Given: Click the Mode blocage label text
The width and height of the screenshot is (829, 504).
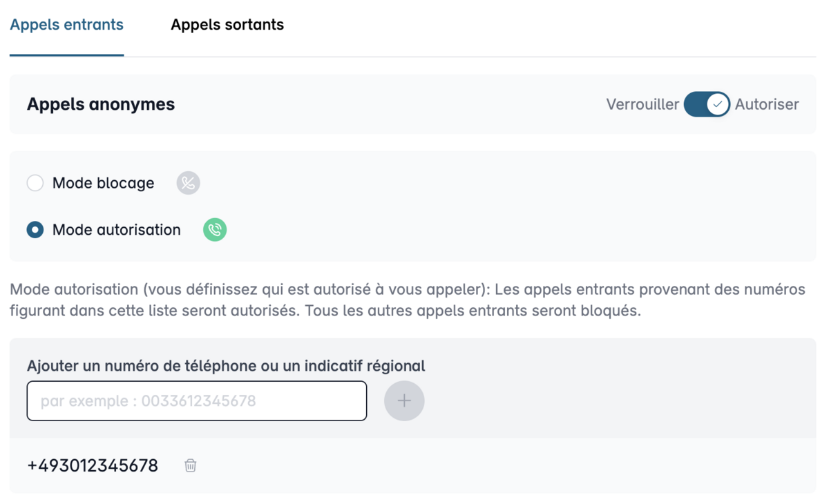Looking at the screenshot, I should click(x=104, y=183).
